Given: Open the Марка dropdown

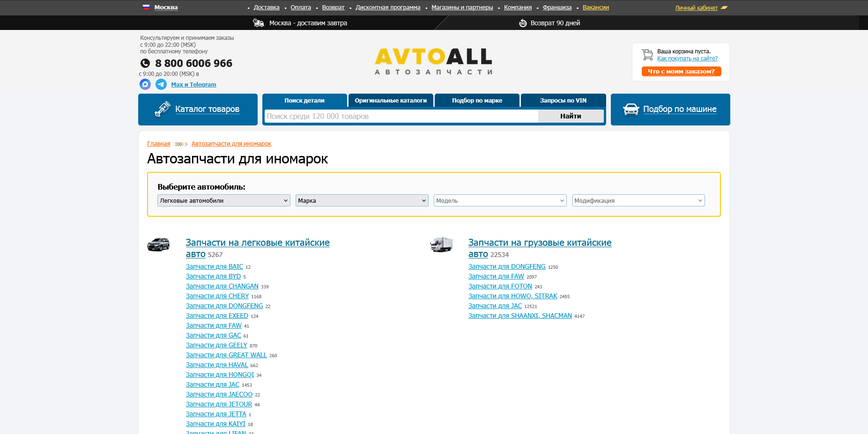Looking at the screenshot, I should point(362,200).
